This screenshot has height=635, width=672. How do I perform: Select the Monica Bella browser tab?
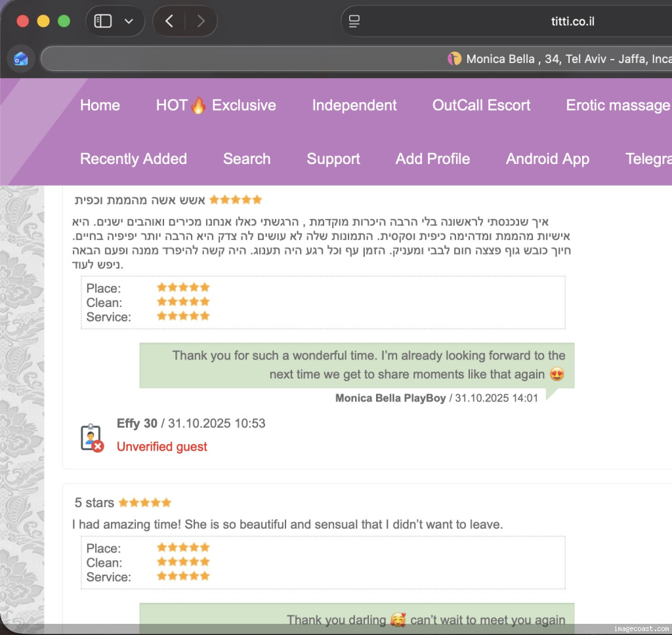click(x=558, y=59)
